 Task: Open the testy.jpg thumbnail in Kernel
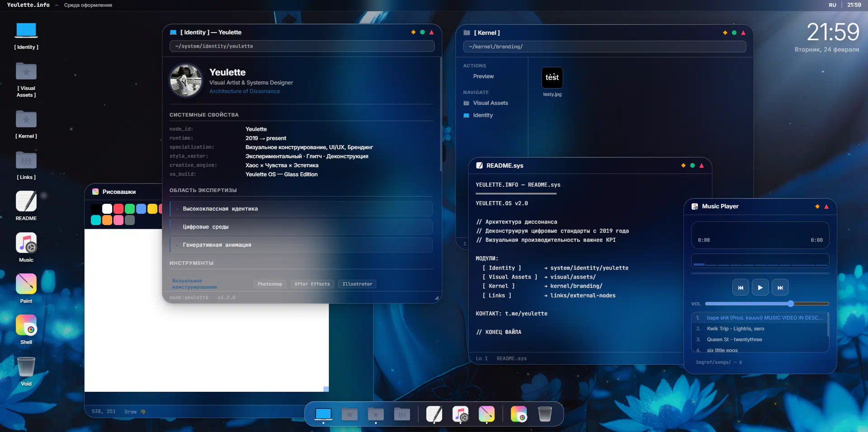[552, 78]
